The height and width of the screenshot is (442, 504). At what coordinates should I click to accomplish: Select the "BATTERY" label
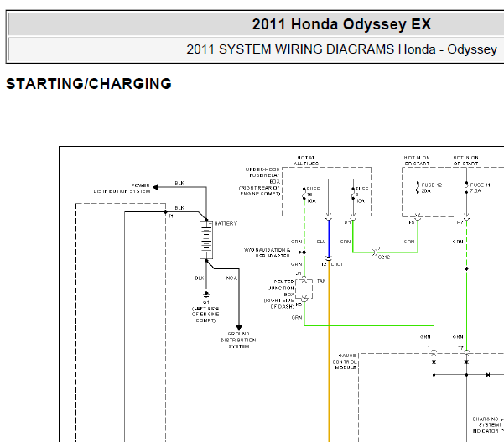[226, 223]
